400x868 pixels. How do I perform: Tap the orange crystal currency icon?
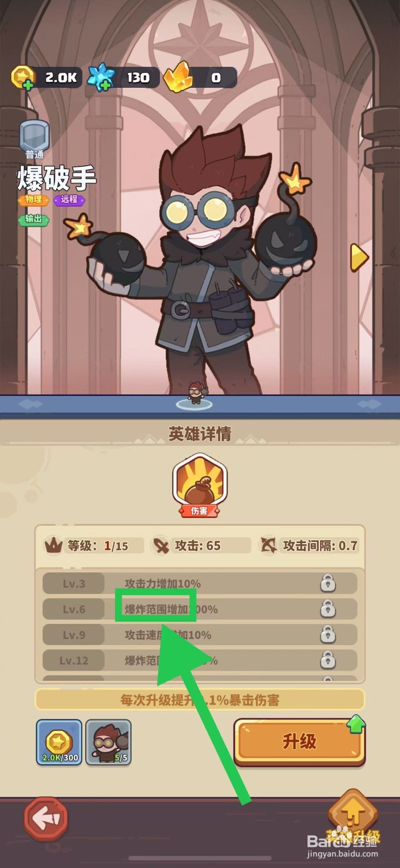coord(178,76)
